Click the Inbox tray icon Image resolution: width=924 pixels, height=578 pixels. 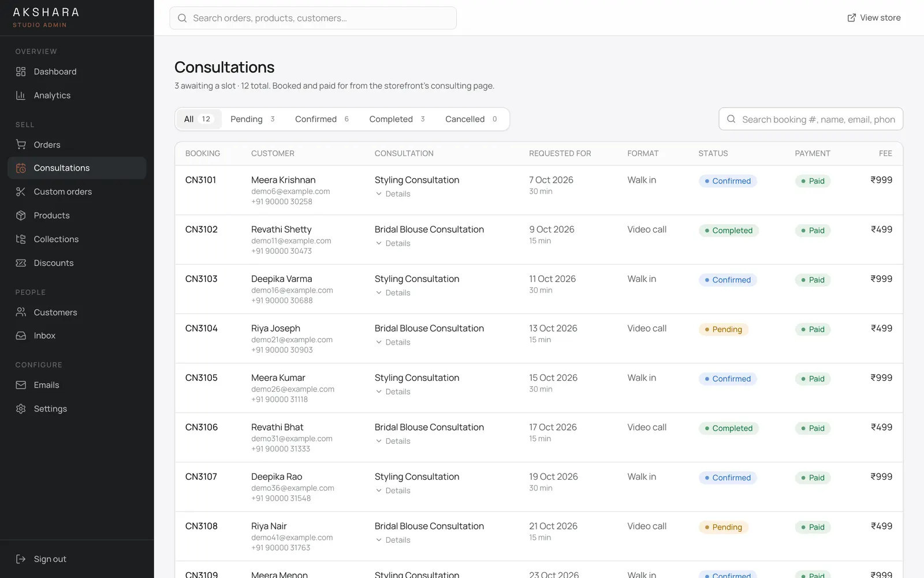point(21,335)
